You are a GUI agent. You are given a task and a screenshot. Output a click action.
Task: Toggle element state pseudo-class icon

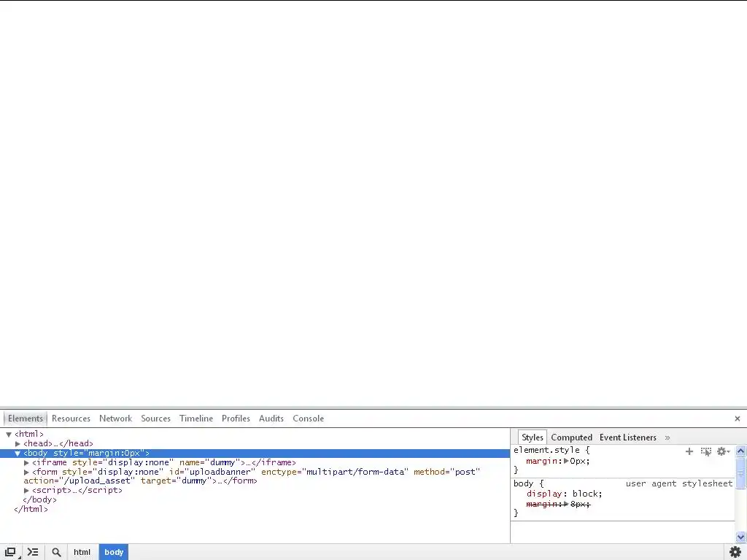pos(705,451)
